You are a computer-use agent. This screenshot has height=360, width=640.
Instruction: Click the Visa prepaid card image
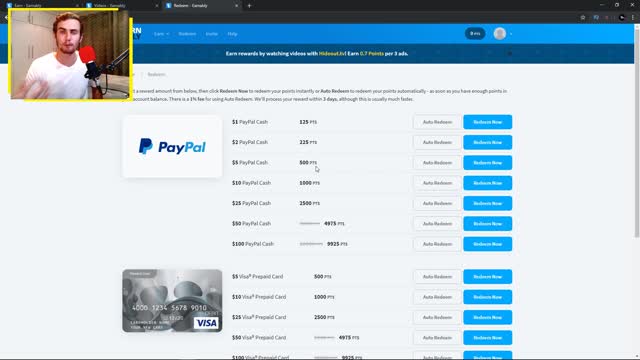click(x=172, y=301)
